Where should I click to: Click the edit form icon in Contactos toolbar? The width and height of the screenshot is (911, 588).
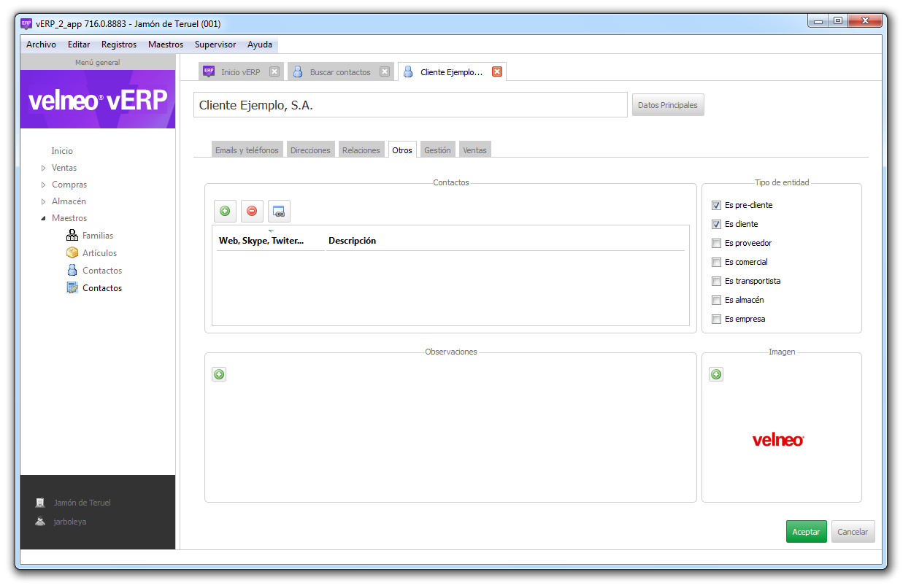tap(279, 211)
